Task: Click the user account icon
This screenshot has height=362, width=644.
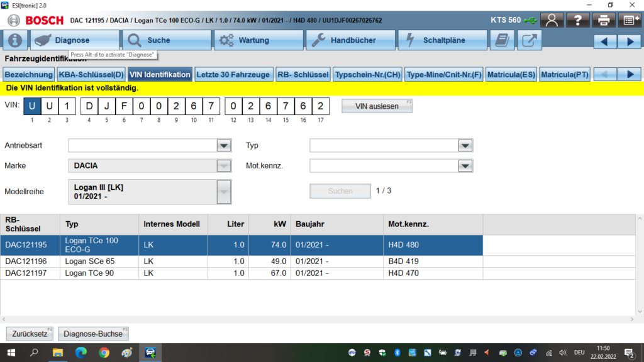Action: (x=552, y=20)
